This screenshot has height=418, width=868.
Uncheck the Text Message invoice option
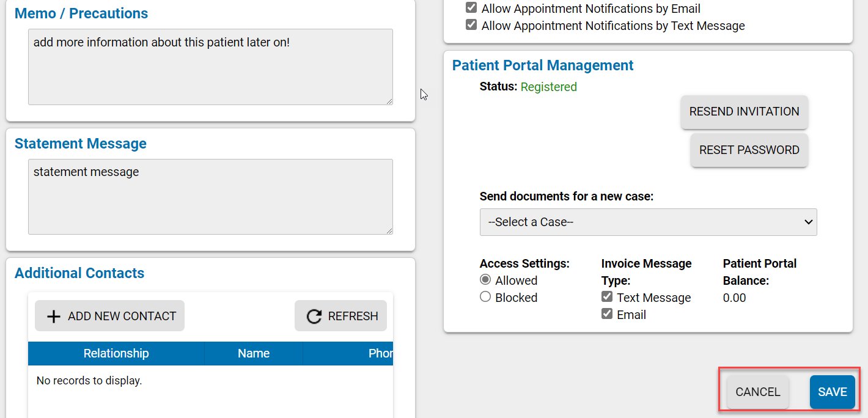pos(607,296)
